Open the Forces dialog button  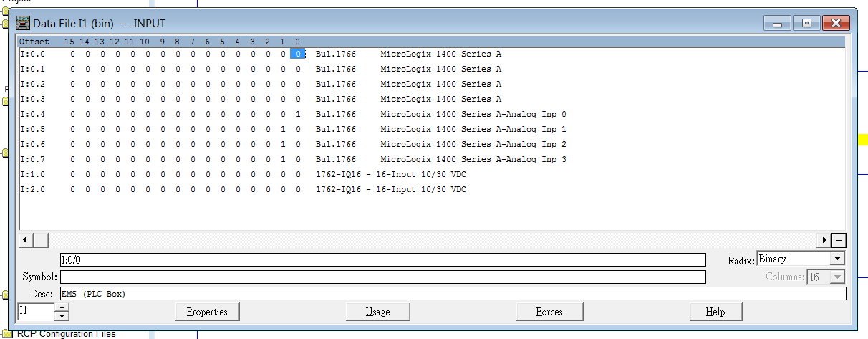pyautogui.click(x=549, y=312)
